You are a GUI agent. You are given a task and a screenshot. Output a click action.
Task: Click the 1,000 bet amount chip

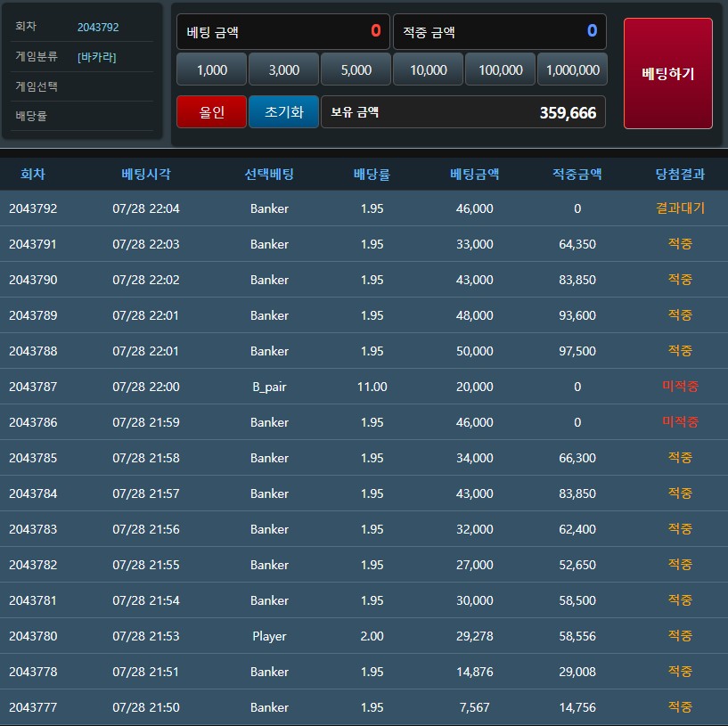pyautogui.click(x=212, y=69)
